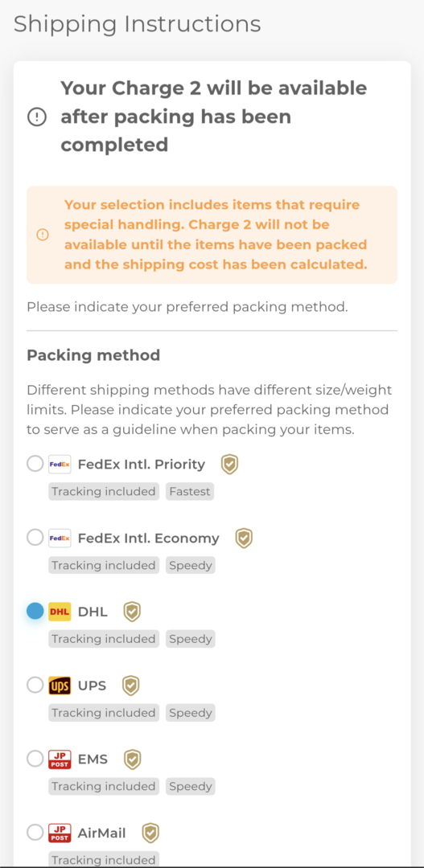Image resolution: width=424 pixels, height=868 pixels.
Task: Click the JP Post logo beside AirMail
Action: click(60, 833)
